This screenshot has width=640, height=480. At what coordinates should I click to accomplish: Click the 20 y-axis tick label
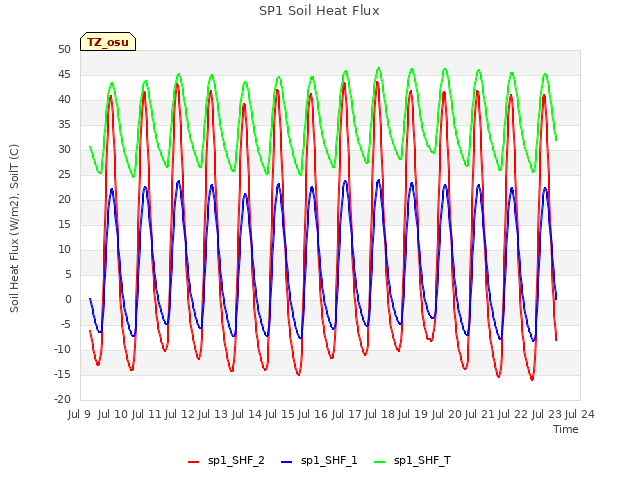pyautogui.click(x=64, y=200)
